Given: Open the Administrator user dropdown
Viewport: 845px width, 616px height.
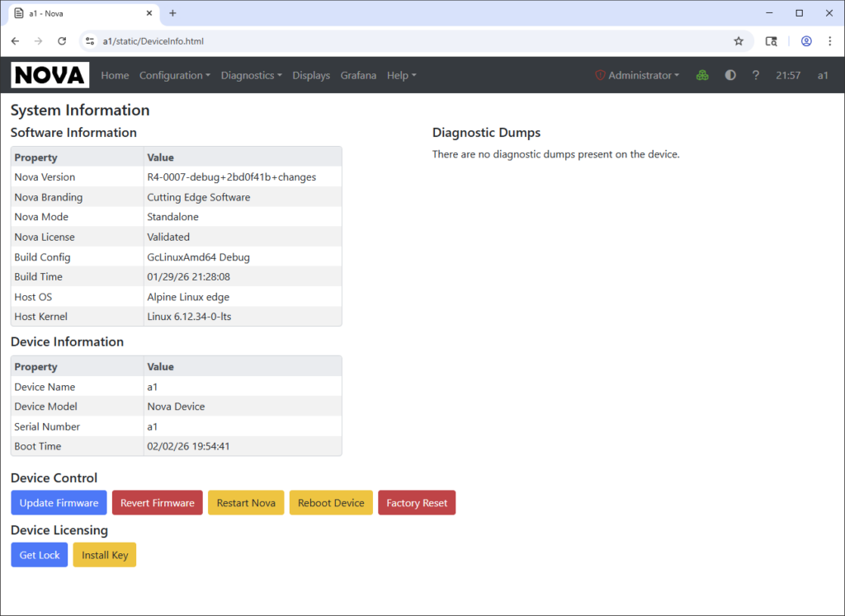Looking at the screenshot, I should point(637,75).
